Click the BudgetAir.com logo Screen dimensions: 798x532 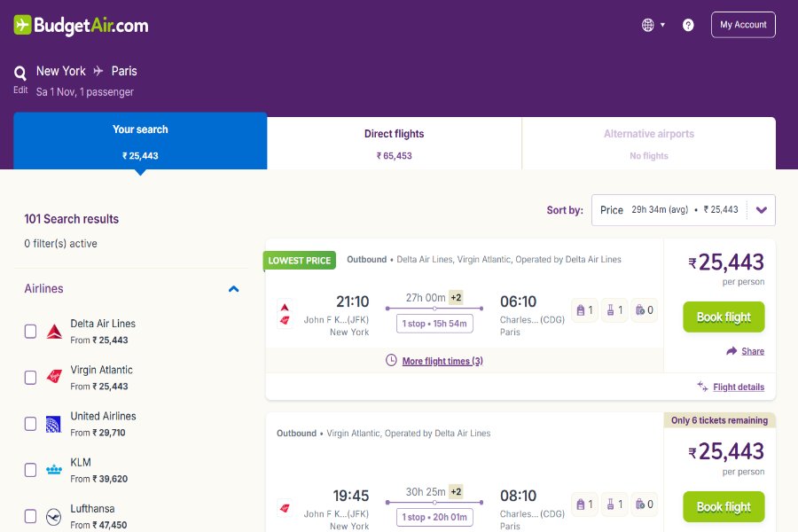[x=81, y=25]
